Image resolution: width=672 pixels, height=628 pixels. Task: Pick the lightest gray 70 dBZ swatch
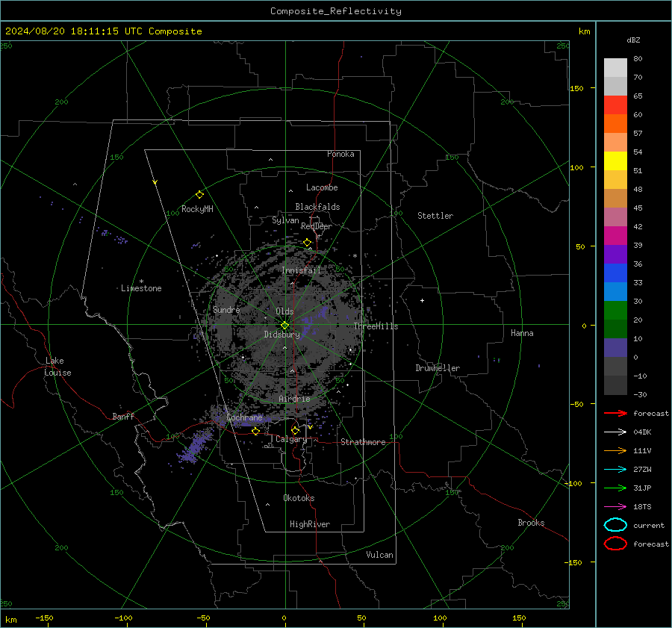(615, 68)
